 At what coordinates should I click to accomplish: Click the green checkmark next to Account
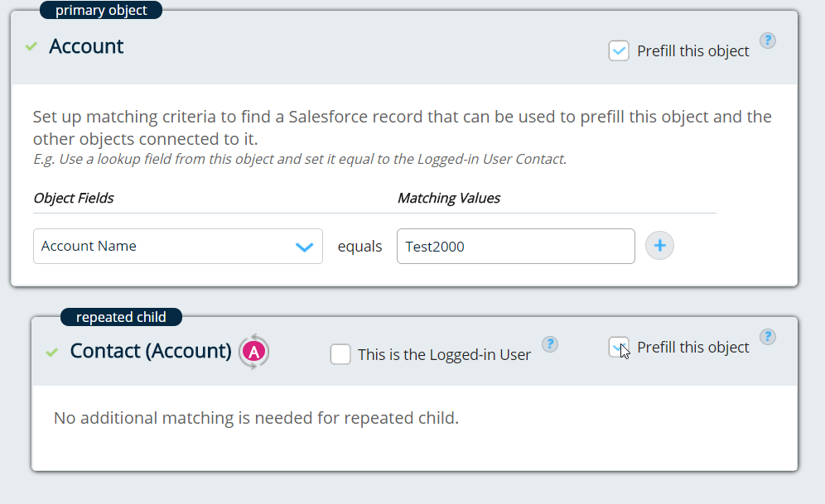pyautogui.click(x=31, y=47)
